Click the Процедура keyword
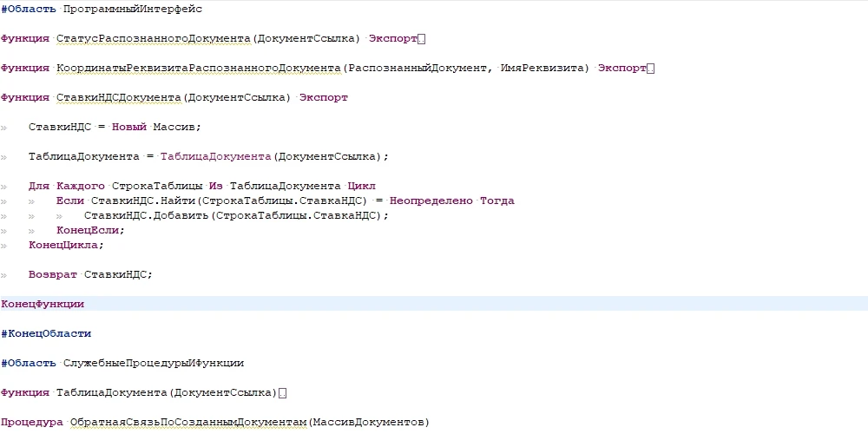Viewport: 868px width, 434px height. (x=32, y=423)
